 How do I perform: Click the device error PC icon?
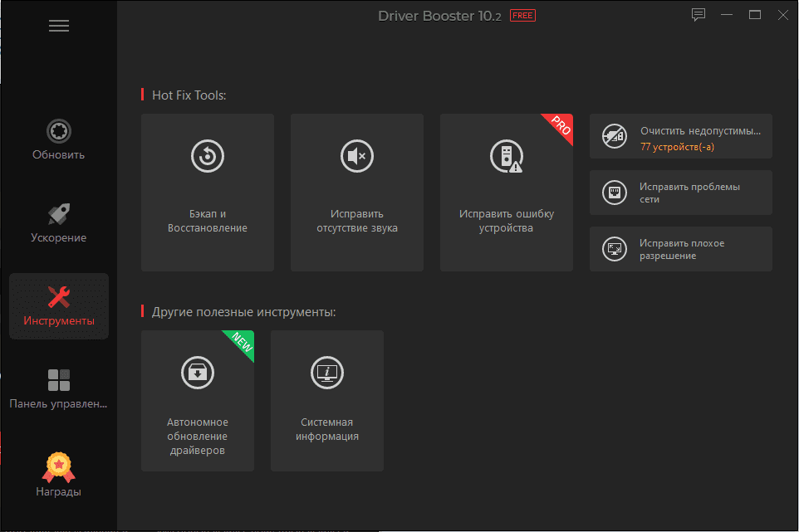click(x=506, y=156)
